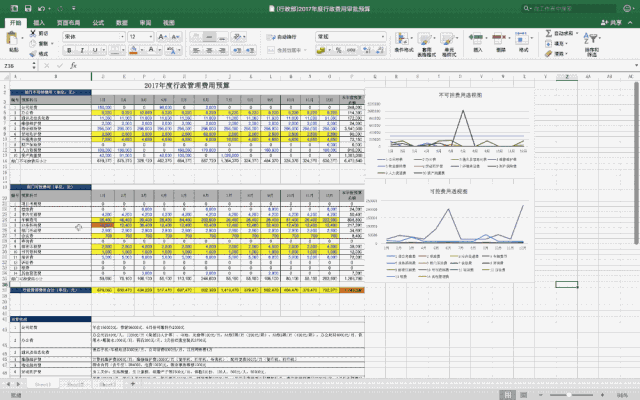The image size is (640, 400).
Task: Click the increase indent icon
Action: coord(250,50)
